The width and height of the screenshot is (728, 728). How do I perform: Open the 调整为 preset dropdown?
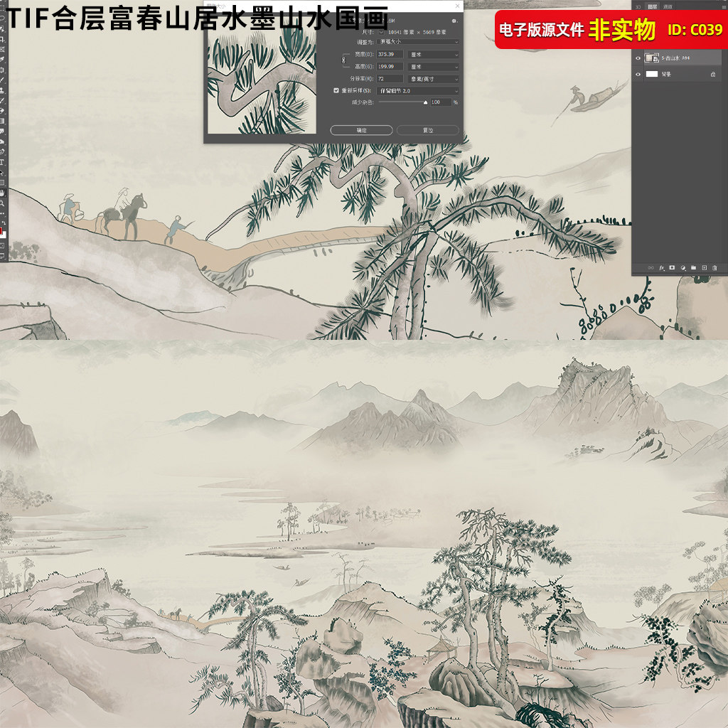[x=419, y=42]
